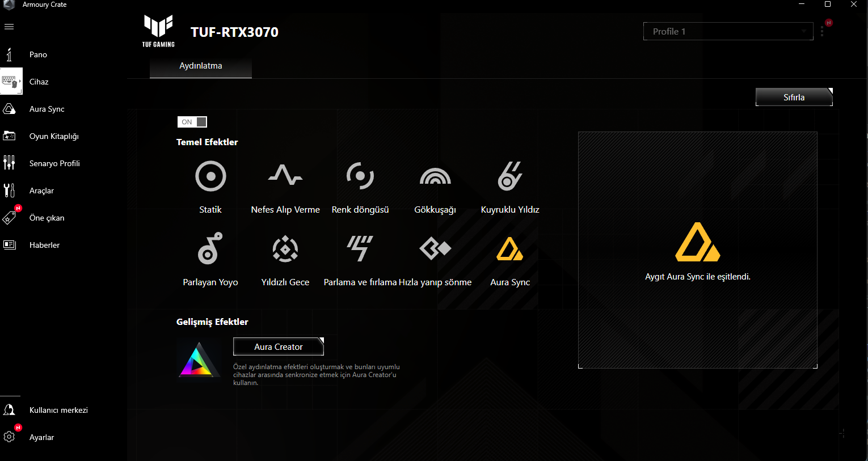The height and width of the screenshot is (461, 868).
Task: Launch the Aura Creator button
Action: coord(279,346)
